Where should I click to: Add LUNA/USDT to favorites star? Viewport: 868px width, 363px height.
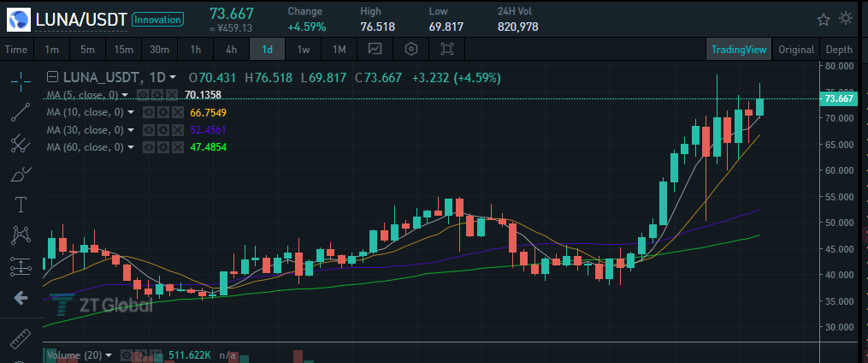(x=824, y=20)
